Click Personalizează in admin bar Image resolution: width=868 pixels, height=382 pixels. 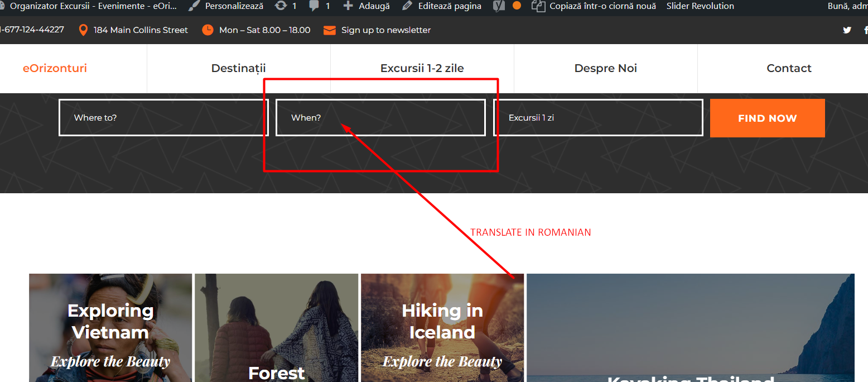[234, 6]
